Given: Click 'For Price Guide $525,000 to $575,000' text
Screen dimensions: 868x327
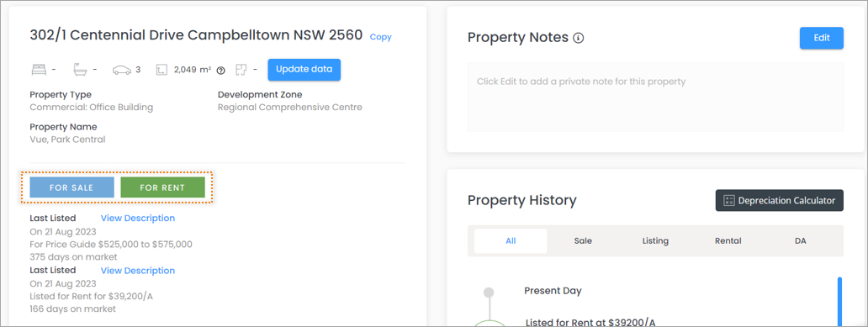Looking at the screenshot, I should pos(111,244).
